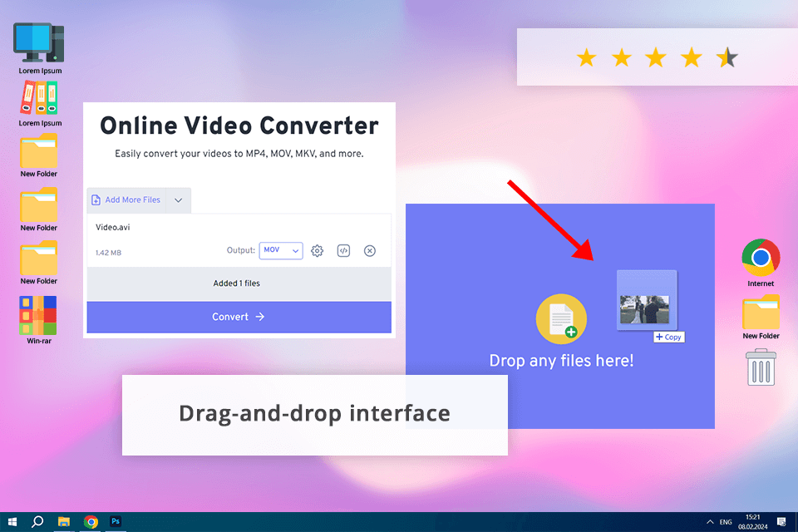
Task: Open File Explorer from the taskbar
Action: (x=64, y=522)
